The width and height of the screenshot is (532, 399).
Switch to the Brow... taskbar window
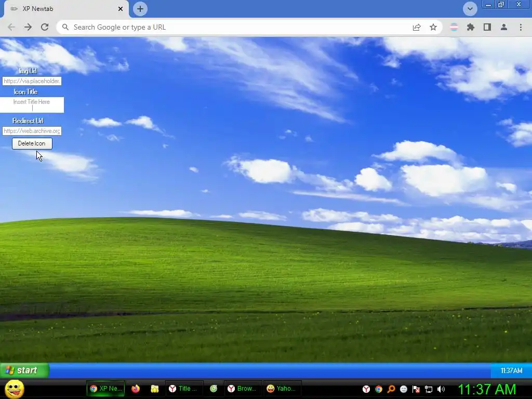click(242, 389)
